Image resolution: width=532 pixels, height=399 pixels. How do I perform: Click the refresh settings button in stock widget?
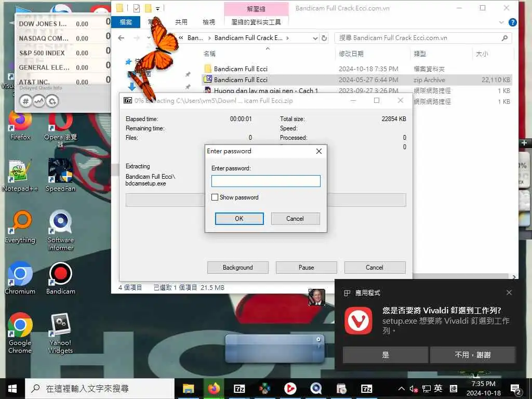[x=52, y=101]
